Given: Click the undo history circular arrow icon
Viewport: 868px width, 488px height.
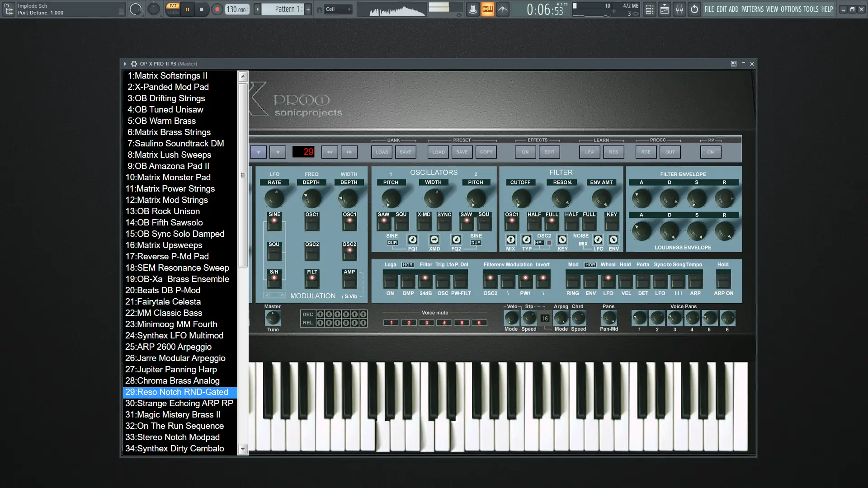Looking at the screenshot, I should (x=694, y=9).
